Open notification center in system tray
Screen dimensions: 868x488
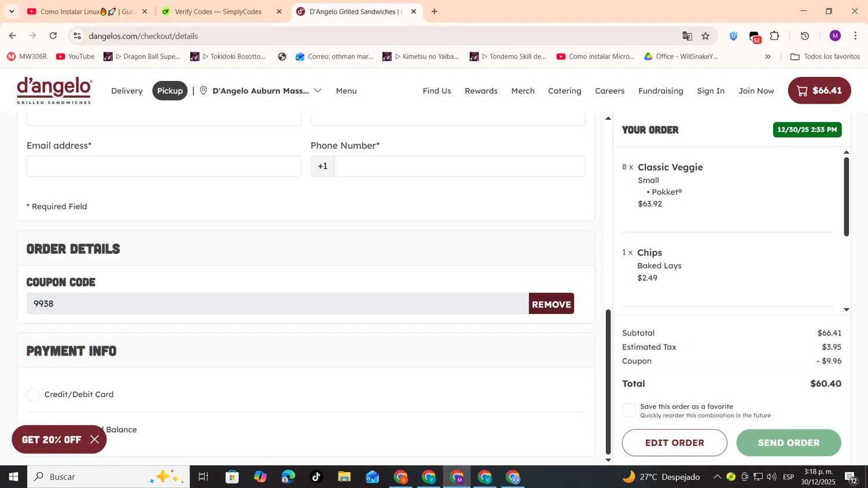tap(851, 477)
